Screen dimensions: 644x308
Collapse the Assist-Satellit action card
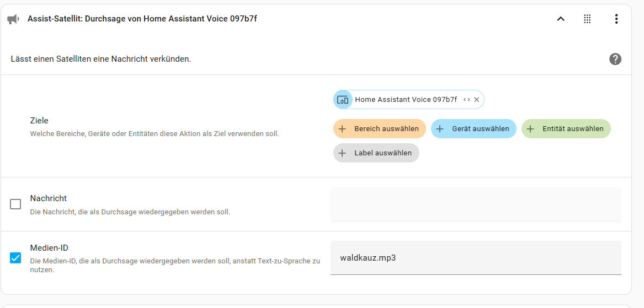tap(560, 19)
